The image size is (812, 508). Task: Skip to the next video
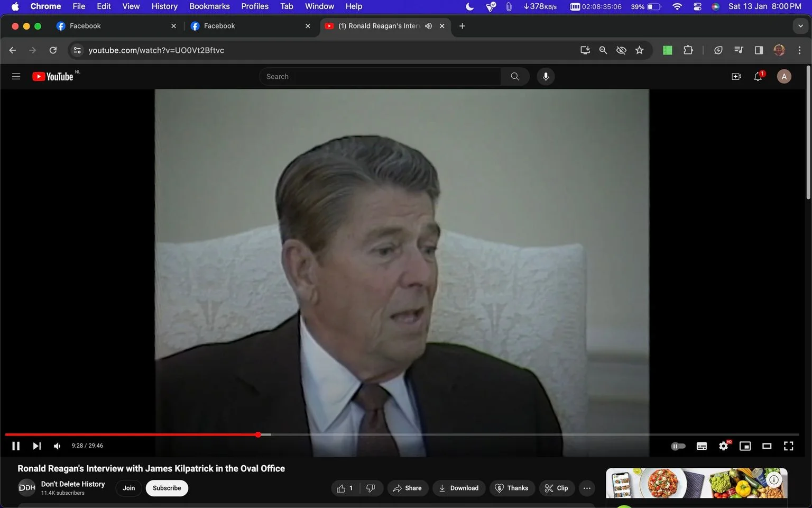(x=36, y=446)
